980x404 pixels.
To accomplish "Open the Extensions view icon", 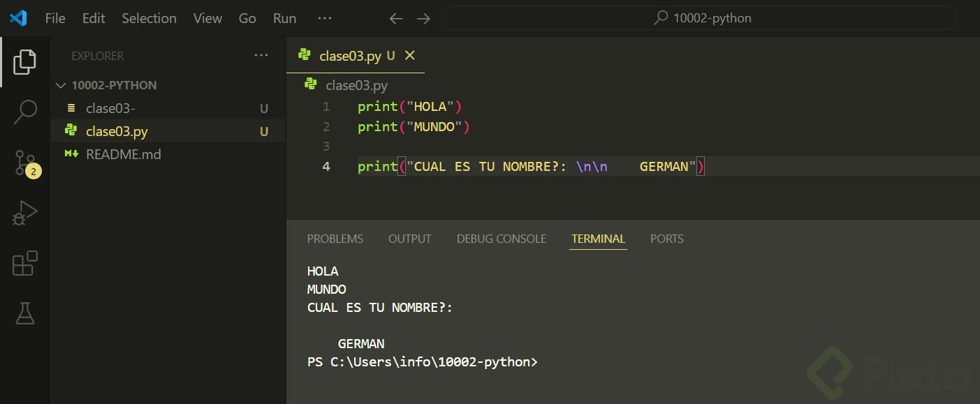I will [x=24, y=264].
